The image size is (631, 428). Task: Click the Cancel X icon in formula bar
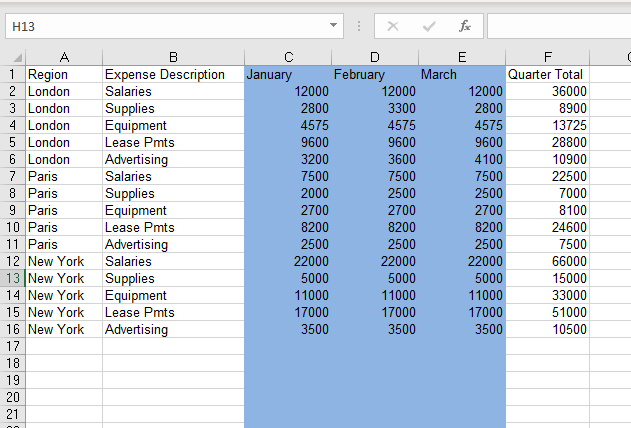pyautogui.click(x=393, y=26)
